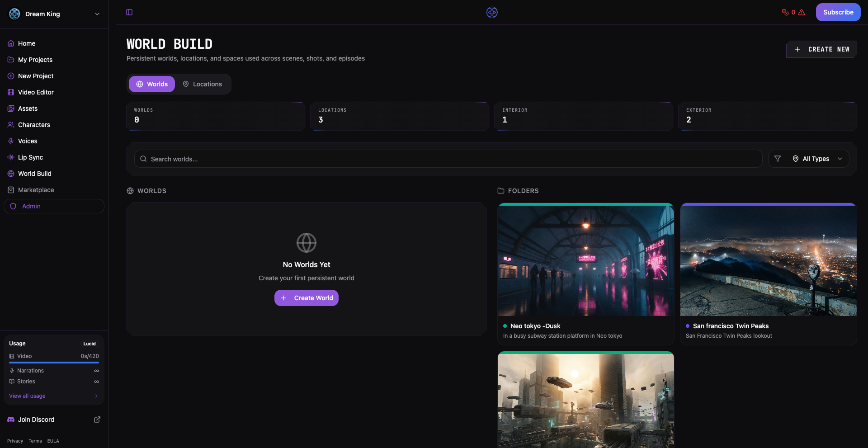Click the Create World button
The image size is (868, 448).
click(x=306, y=298)
